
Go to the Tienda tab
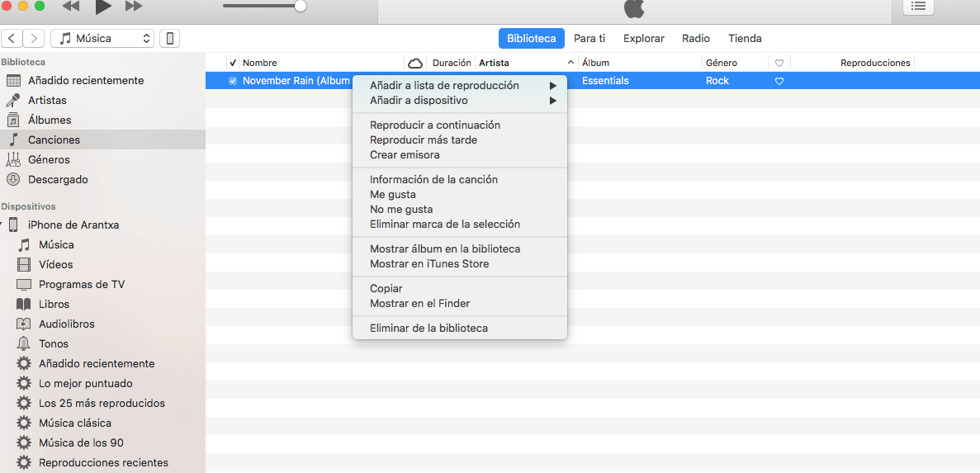[745, 38]
